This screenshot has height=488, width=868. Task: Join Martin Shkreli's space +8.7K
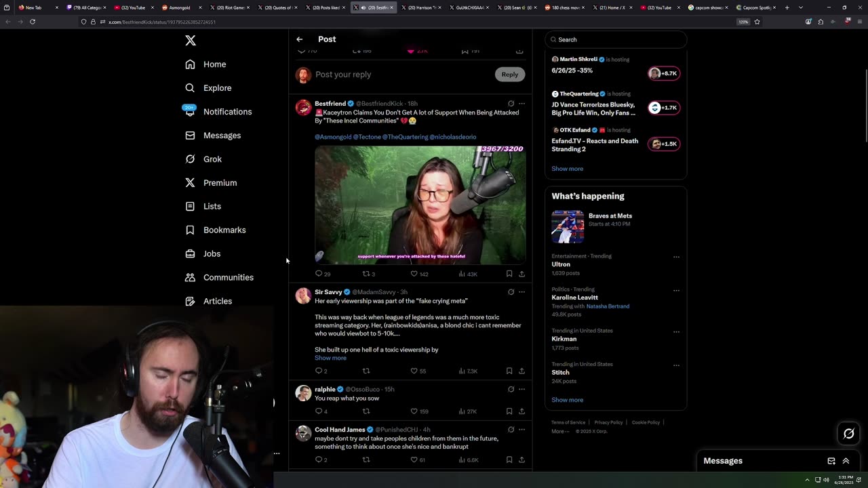(664, 73)
